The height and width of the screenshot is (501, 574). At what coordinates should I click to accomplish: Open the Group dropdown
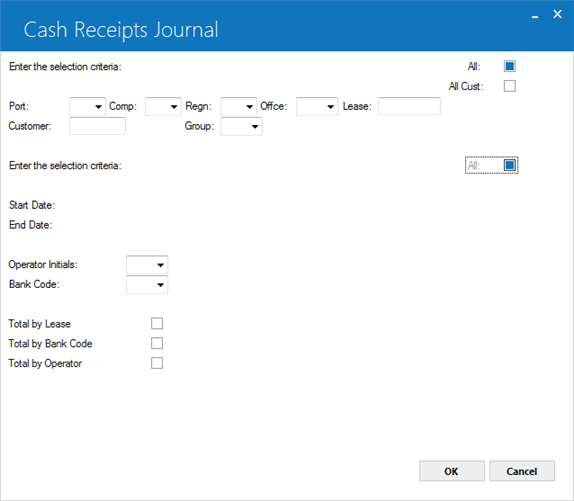[242, 126]
